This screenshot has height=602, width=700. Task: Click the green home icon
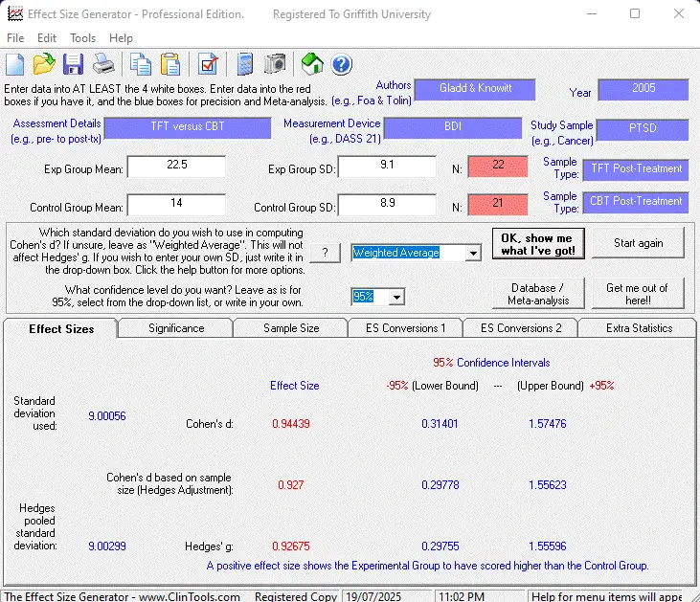tap(311, 64)
